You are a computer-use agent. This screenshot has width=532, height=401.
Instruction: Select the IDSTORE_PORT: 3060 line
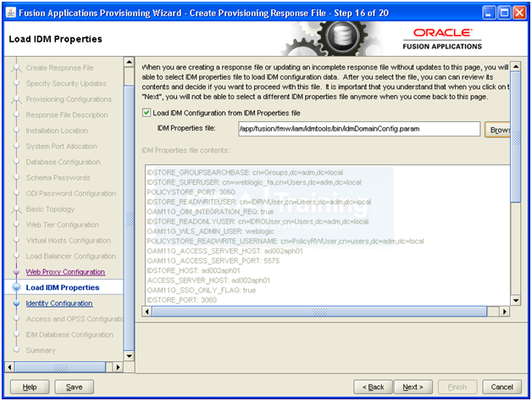181,300
